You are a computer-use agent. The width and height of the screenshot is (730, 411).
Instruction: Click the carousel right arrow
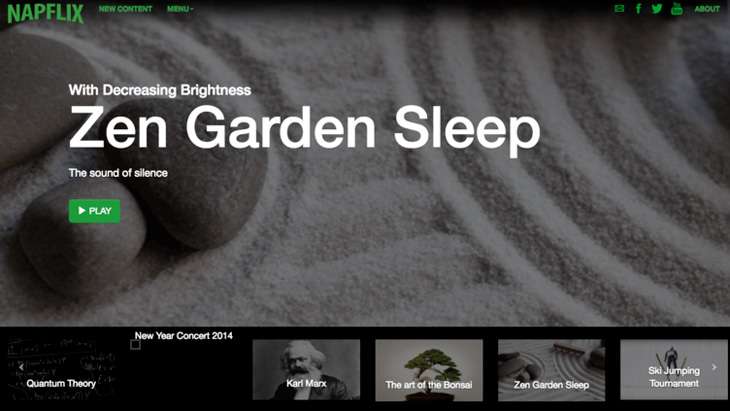pyautogui.click(x=714, y=367)
